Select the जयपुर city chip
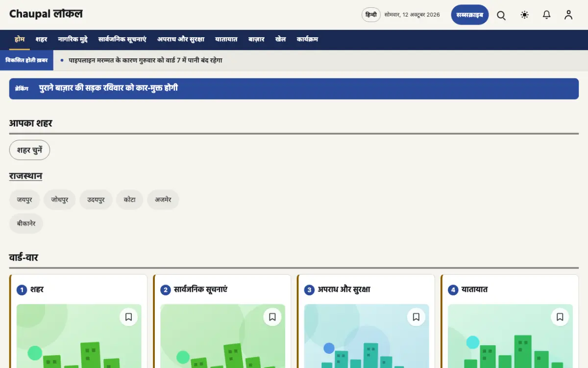This screenshot has height=368, width=588. (x=24, y=200)
